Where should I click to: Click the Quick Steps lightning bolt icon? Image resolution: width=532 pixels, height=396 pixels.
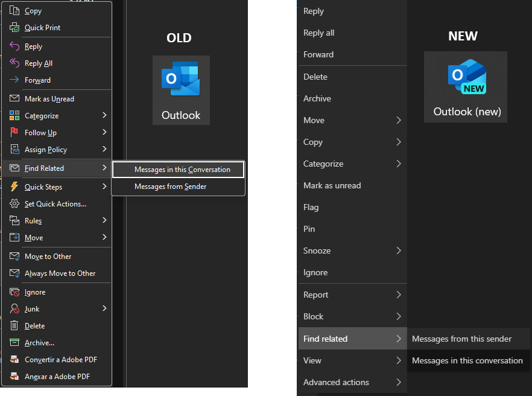pyautogui.click(x=14, y=187)
